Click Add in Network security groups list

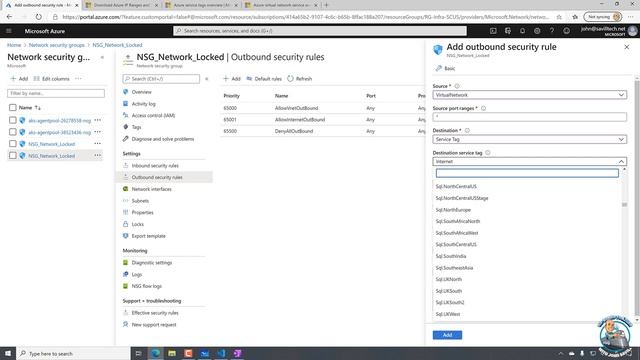(x=19, y=79)
